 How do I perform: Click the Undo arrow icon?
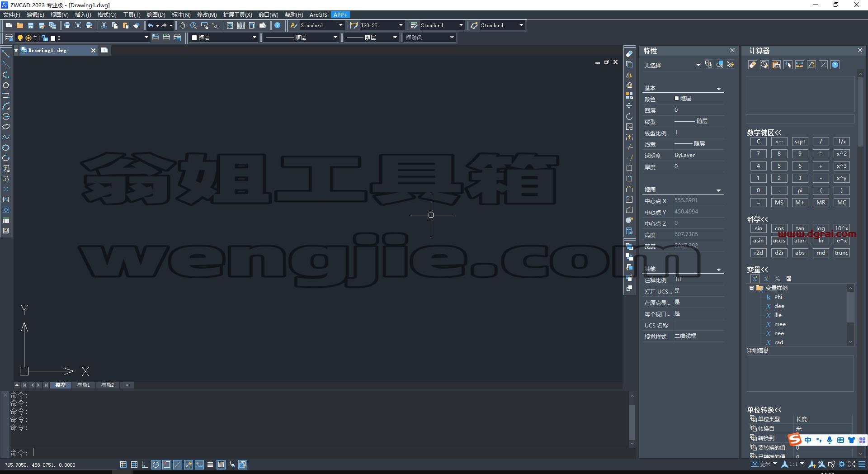(151, 25)
